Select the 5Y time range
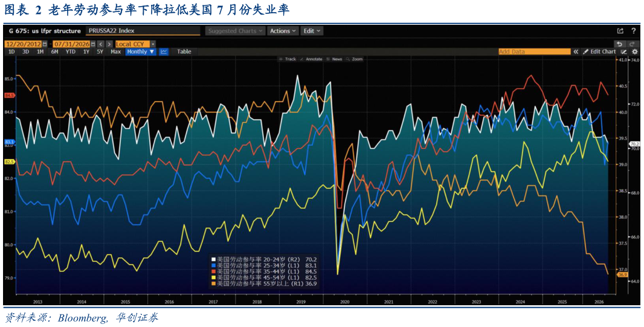 pyautogui.click(x=100, y=52)
